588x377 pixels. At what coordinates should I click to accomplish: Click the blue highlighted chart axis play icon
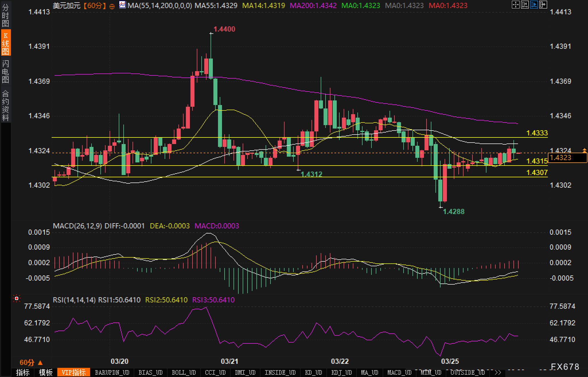tap(534, 5)
